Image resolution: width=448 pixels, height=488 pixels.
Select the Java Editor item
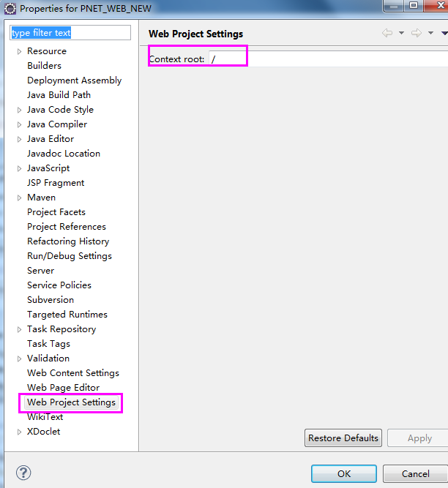click(51, 139)
